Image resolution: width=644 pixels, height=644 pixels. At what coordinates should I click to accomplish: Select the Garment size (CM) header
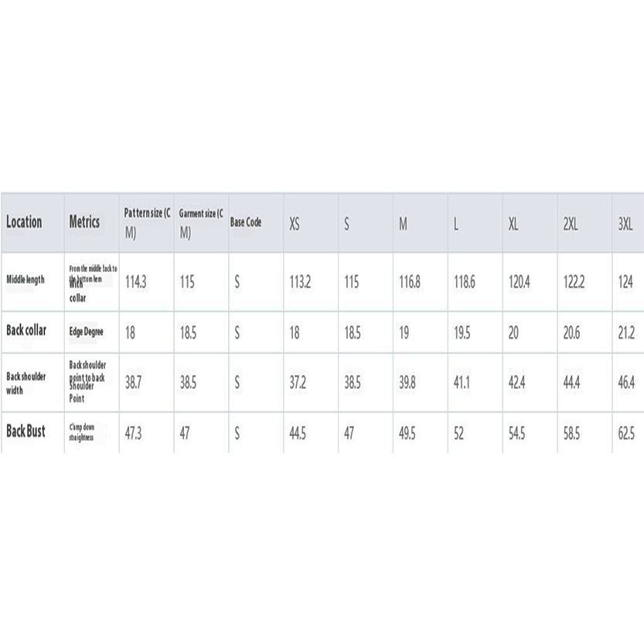[x=201, y=223]
